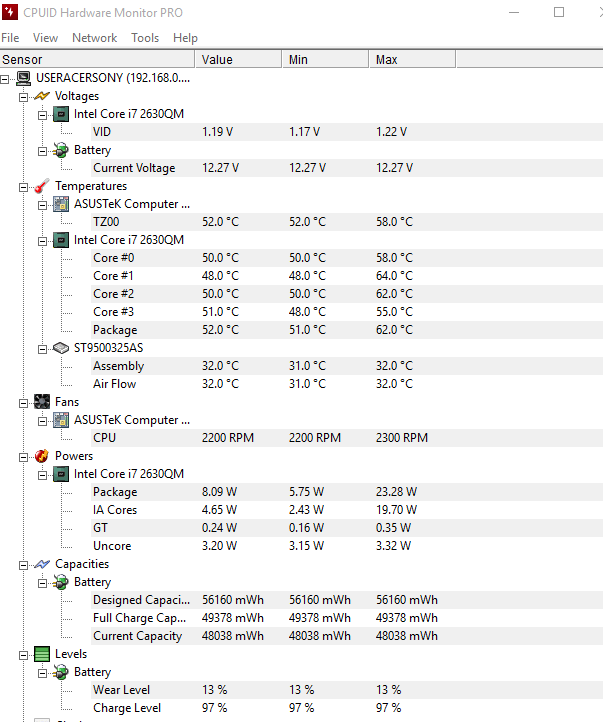Collapse the Battery node under Voltages
Screen dimensions: 603x722
[42, 151]
